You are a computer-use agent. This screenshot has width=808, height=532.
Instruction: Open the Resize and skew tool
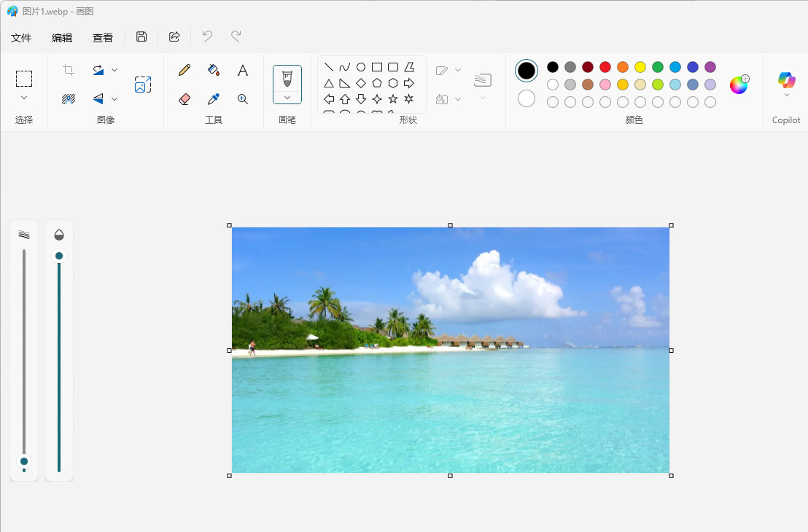(143, 85)
